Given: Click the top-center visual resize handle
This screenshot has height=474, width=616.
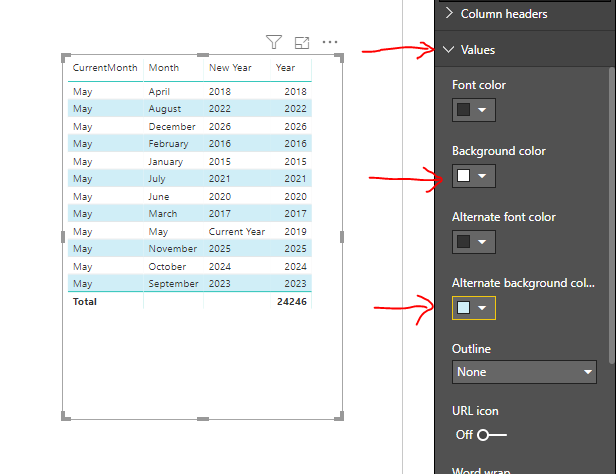Looking at the screenshot, I should coord(203,55).
